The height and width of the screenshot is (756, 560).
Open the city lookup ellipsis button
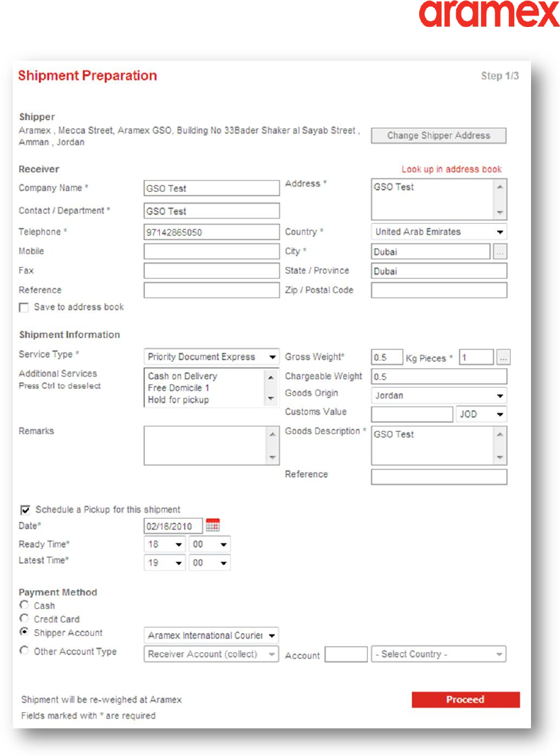(x=500, y=252)
